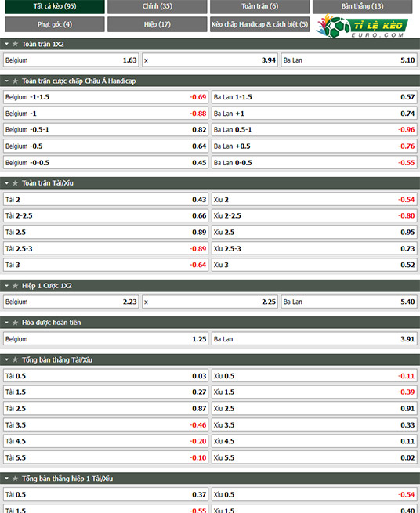Viewport: 420px width, 513px height.
Task: Mark Hiệp 1 Cược 1X2 star
Action: tap(15, 286)
